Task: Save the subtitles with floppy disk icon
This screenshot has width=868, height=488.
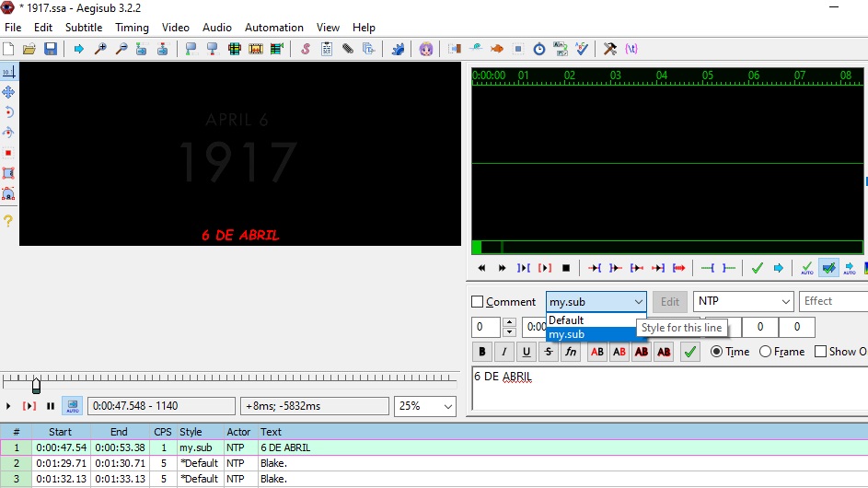Action: click(51, 49)
